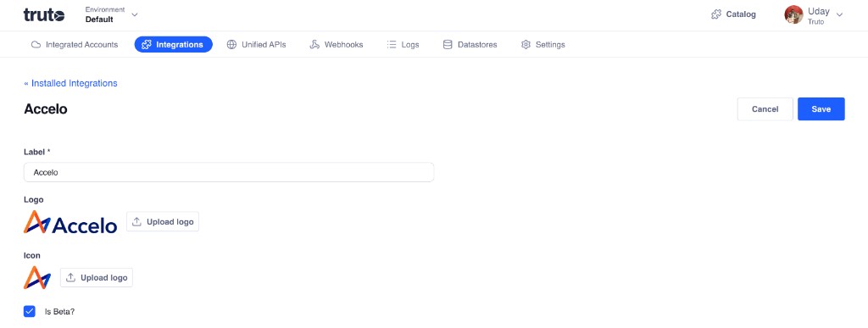
Task: Open the Catalog link
Action: coord(733,14)
